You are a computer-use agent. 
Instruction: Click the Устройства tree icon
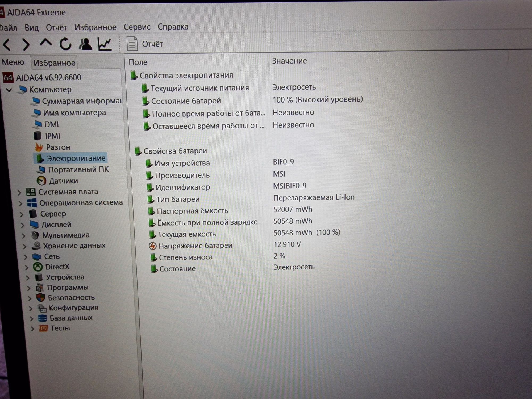click(39, 277)
